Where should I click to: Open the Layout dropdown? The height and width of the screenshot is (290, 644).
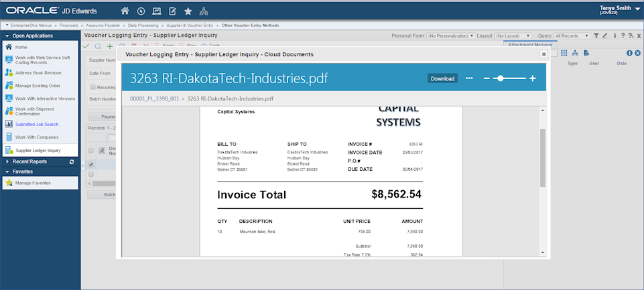[513, 36]
